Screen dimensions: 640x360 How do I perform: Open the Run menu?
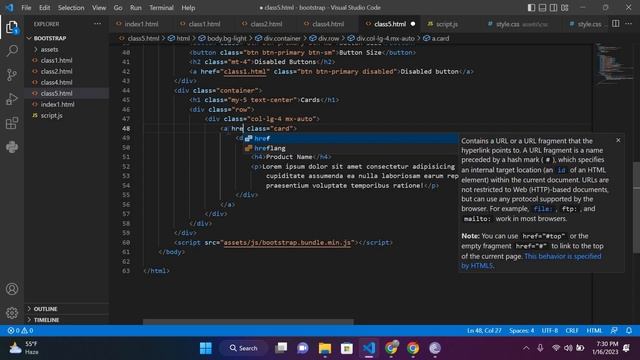pyautogui.click(x=136, y=8)
